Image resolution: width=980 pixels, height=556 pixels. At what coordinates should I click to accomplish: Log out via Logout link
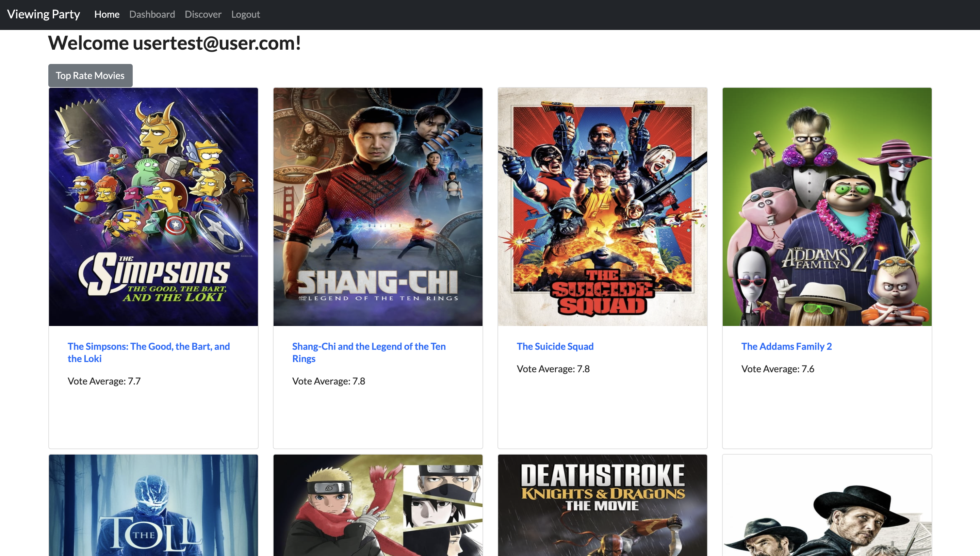(245, 15)
